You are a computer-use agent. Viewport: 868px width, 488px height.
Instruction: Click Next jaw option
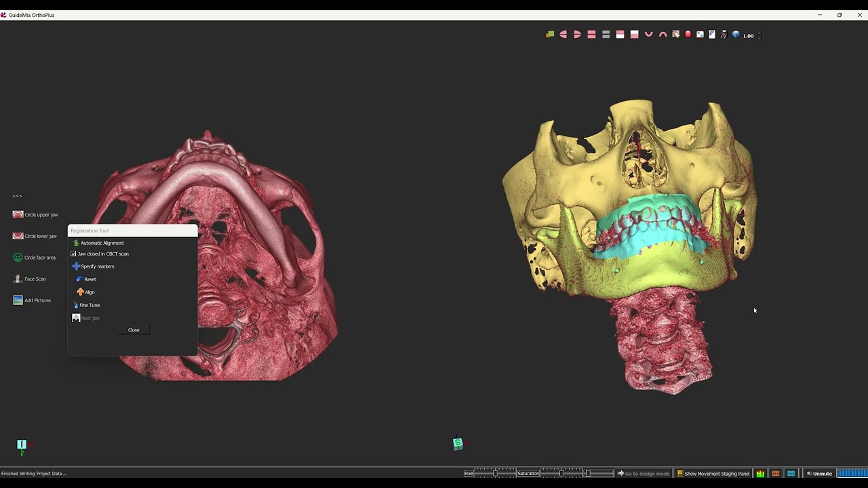point(86,318)
